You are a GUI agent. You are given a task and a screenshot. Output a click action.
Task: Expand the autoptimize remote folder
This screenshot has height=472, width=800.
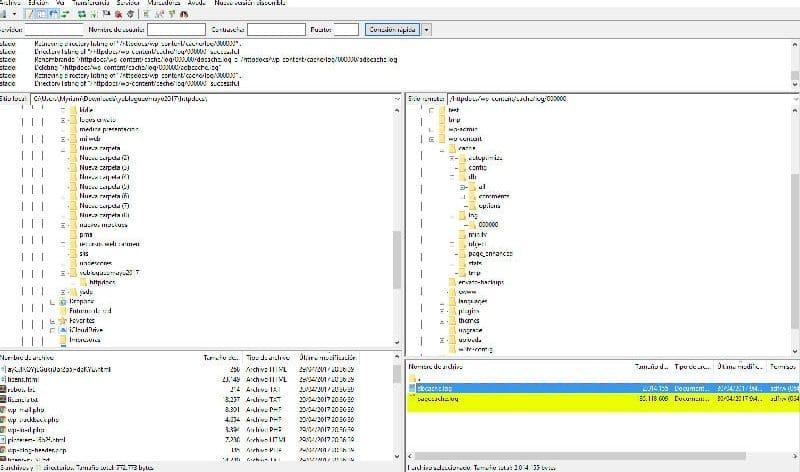[452, 158]
